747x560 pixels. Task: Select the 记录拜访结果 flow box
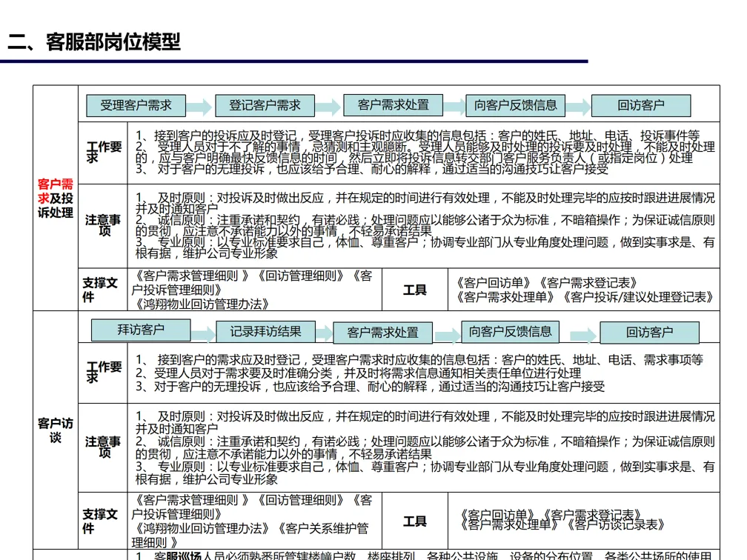(x=266, y=331)
